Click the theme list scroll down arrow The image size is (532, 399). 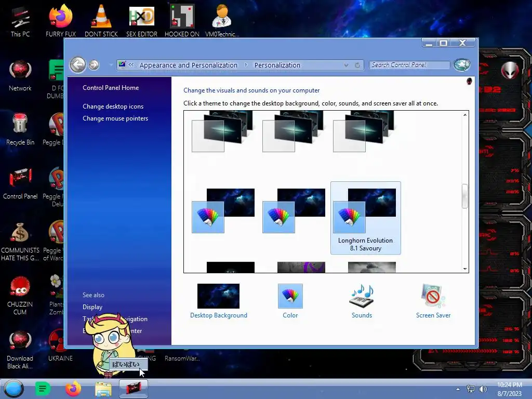pyautogui.click(x=465, y=269)
